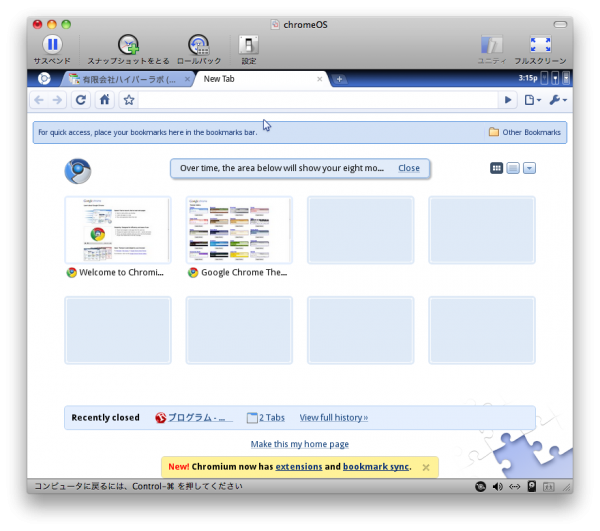
Task: Click the clock showing 3:15p
Action: [528, 78]
